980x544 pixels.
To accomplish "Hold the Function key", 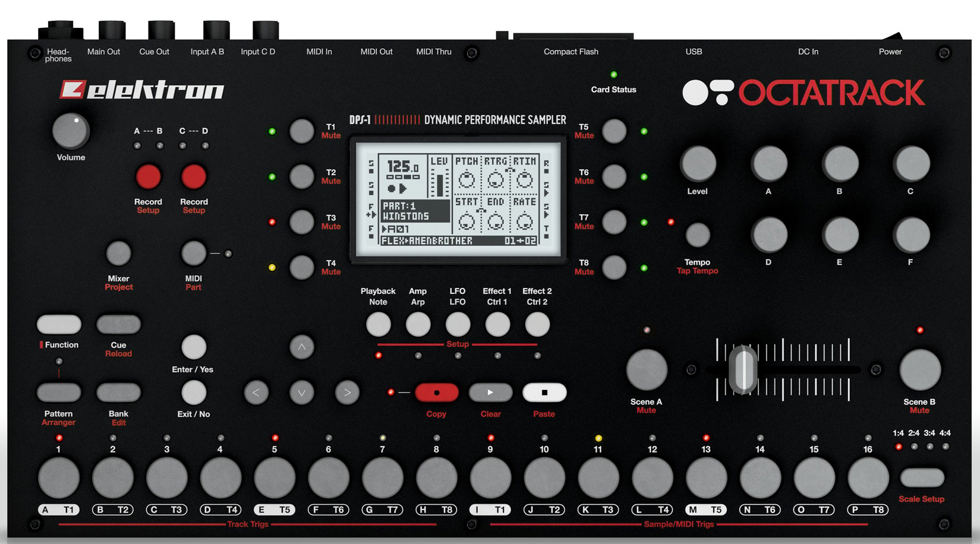I will tap(59, 325).
